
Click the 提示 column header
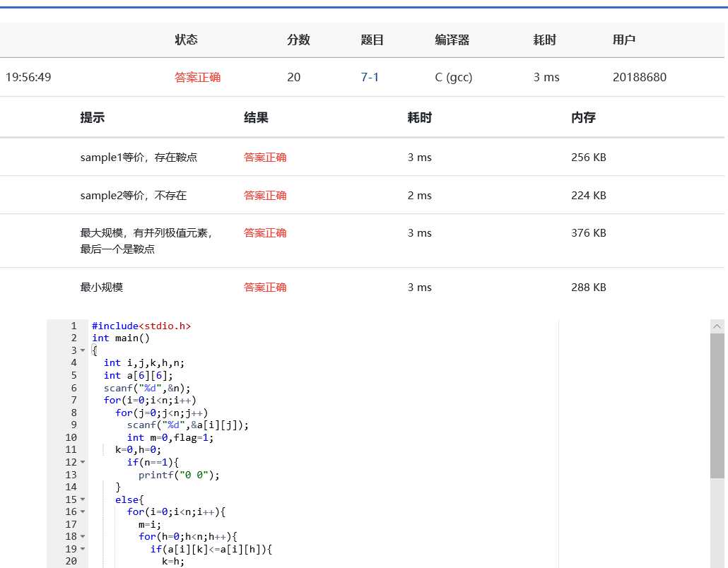[x=93, y=117]
